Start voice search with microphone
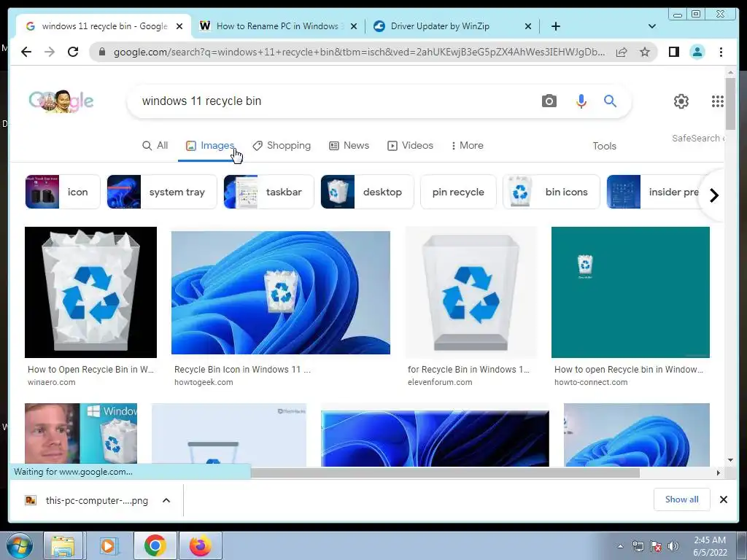Image resolution: width=747 pixels, height=560 pixels. tap(581, 101)
